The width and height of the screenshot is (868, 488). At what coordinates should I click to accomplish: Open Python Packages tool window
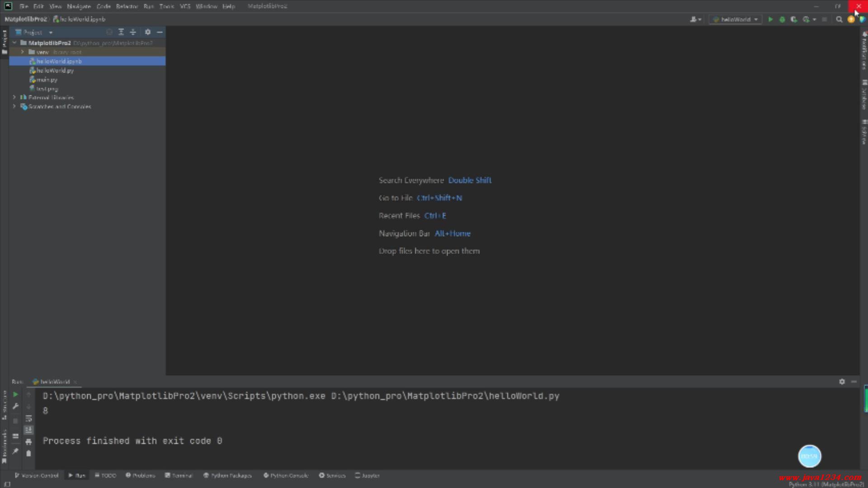click(x=227, y=475)
